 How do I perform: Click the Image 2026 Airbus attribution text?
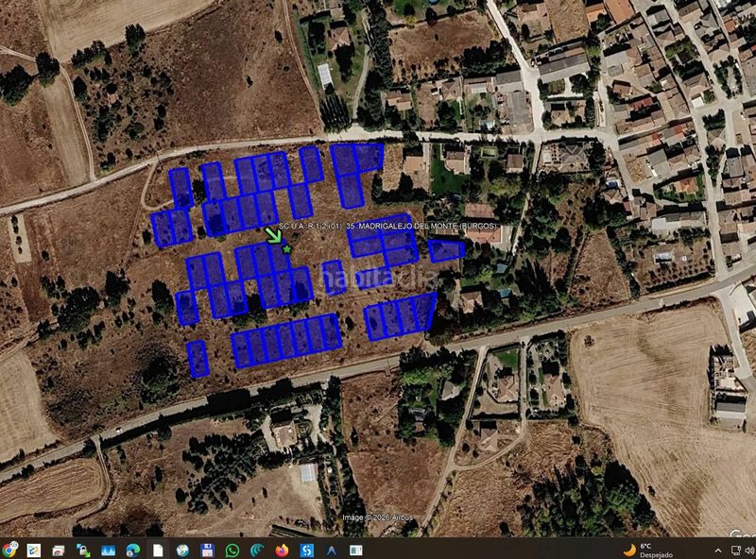(x=377, y=517)
